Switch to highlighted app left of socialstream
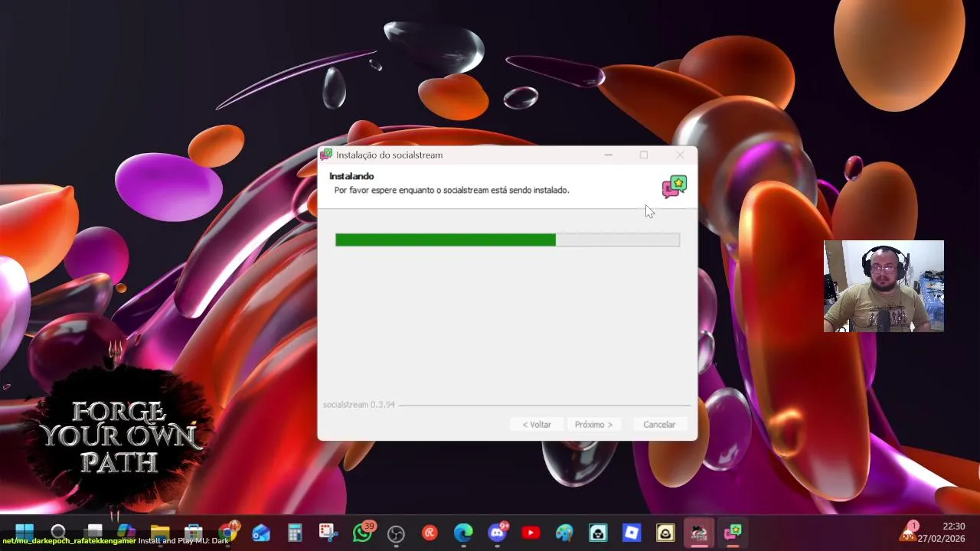Viewport: 980px width, 551px height. pyautogui.click(x=699, y=533)
